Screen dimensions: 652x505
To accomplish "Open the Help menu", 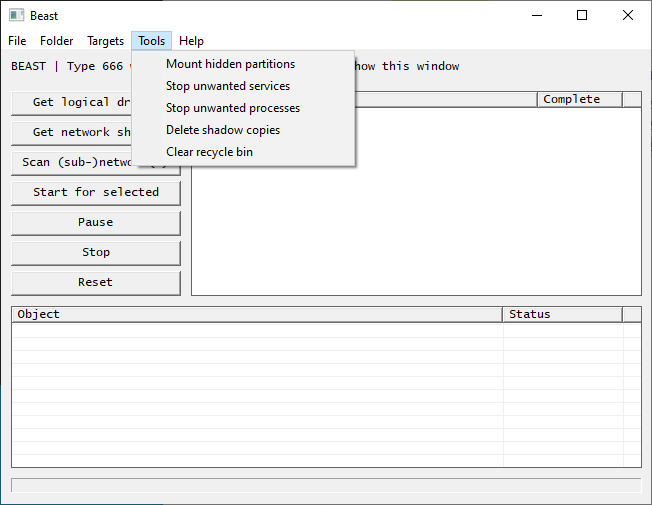I will pos(191,41).
